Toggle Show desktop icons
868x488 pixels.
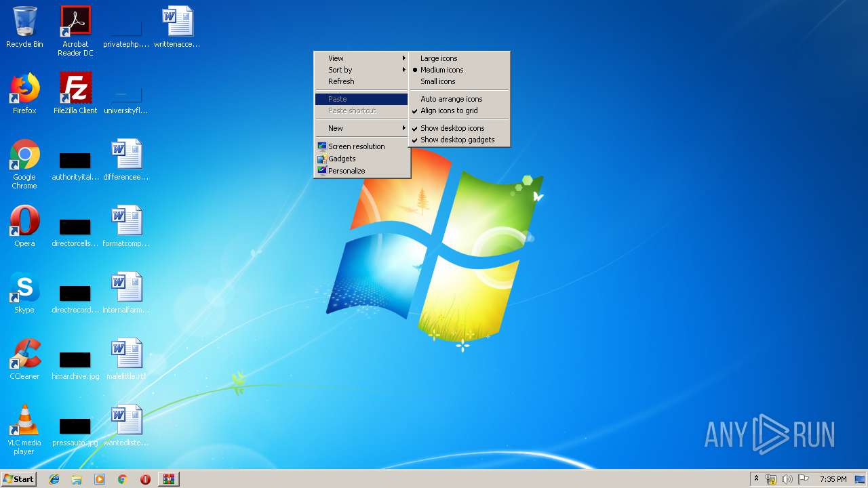click(459, 128)
